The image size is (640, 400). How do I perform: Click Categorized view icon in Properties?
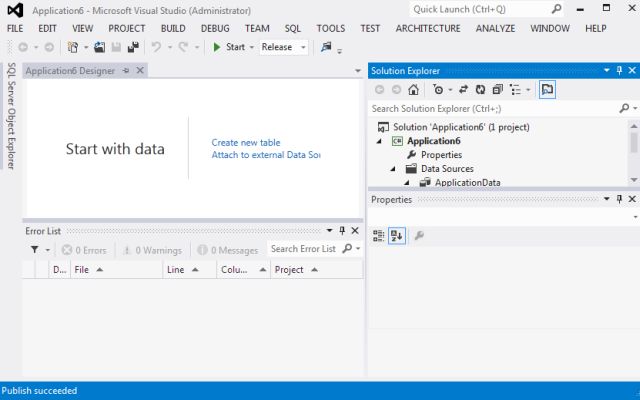pos(379,236)
